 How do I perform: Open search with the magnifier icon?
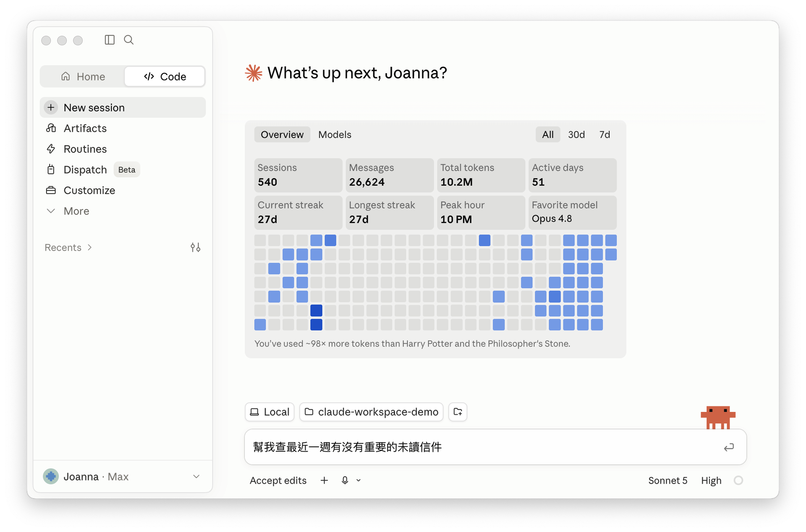tap(129, 40)
